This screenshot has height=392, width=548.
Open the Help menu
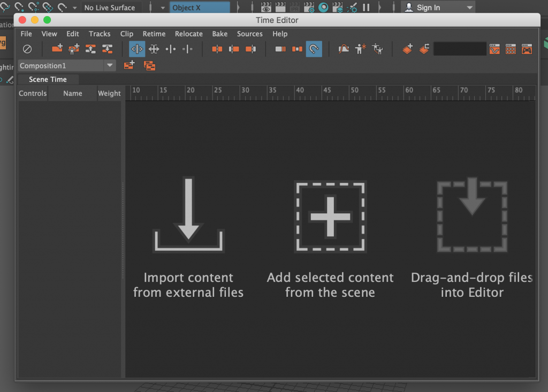click(x=280, y=34)
